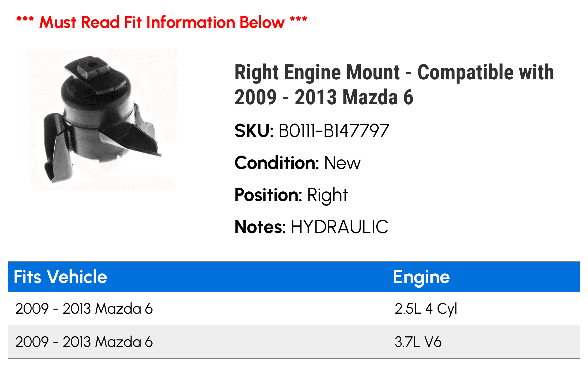
Task: Click the trailing red asterisks after the notice
Action: [298, 21]
